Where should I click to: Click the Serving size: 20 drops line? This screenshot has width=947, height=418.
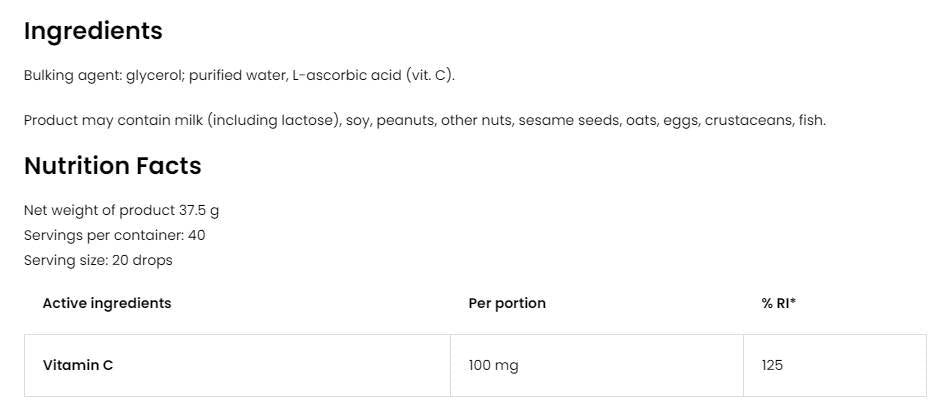point(98,260)
